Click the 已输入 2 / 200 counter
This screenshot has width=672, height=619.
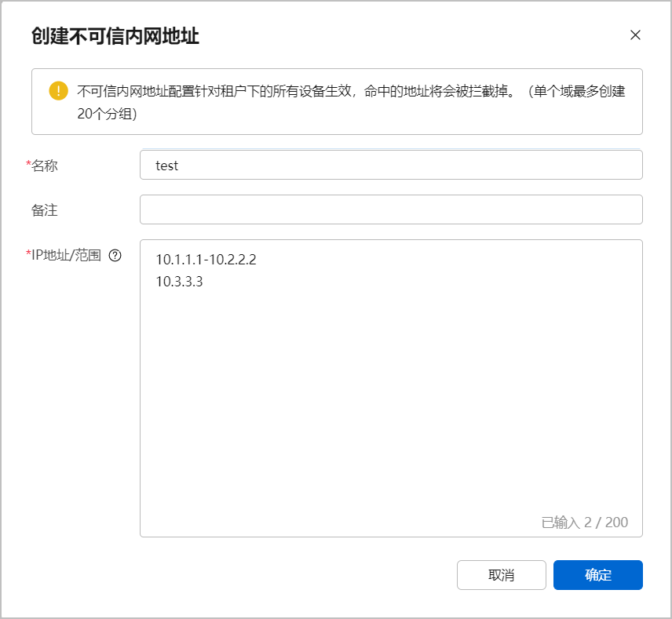pos(585,523)
